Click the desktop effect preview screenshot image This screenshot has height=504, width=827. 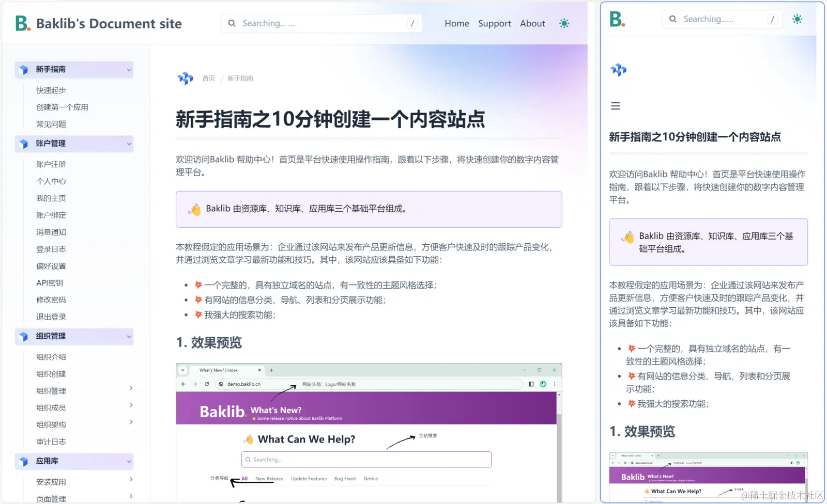click(x=369, y=433)
